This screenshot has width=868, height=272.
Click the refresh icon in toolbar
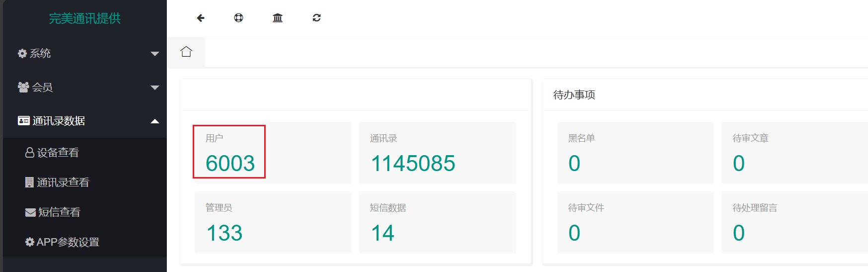(316, 18)
